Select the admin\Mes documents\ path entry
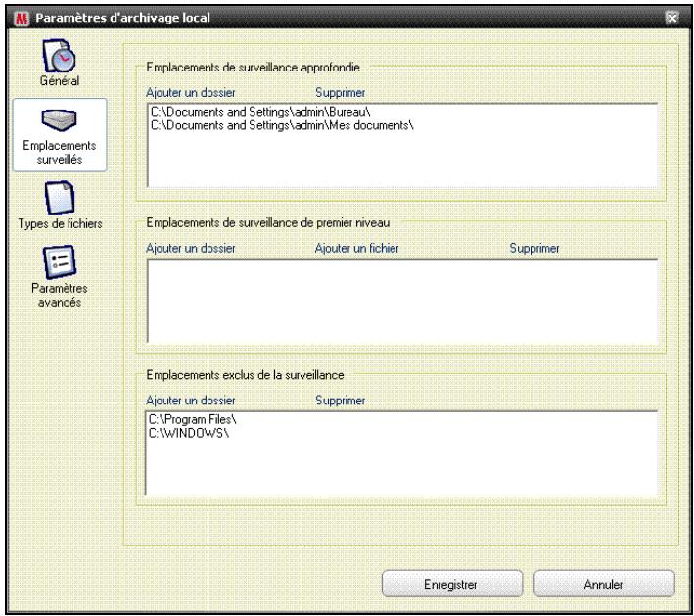This screenshot has width=694, height=616. (282, 125)
